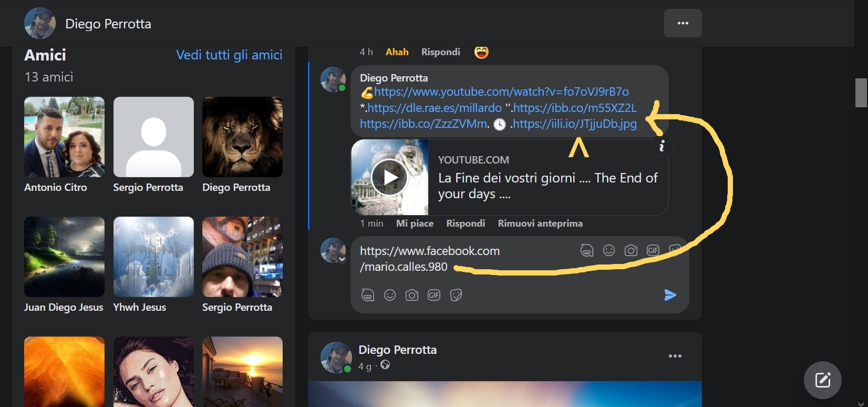Attach a photo using camera icon in send arrow row

click(x=412, y=295)
